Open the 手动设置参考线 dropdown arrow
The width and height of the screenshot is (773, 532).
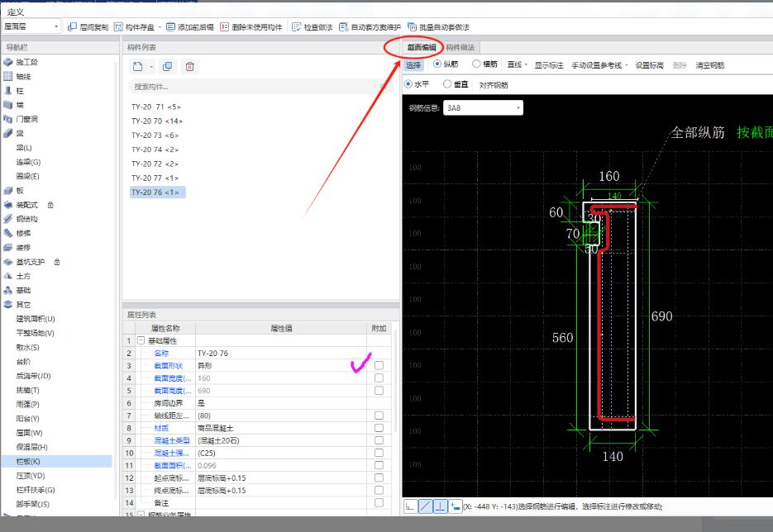pyautogui.click(x=626, y=65)
